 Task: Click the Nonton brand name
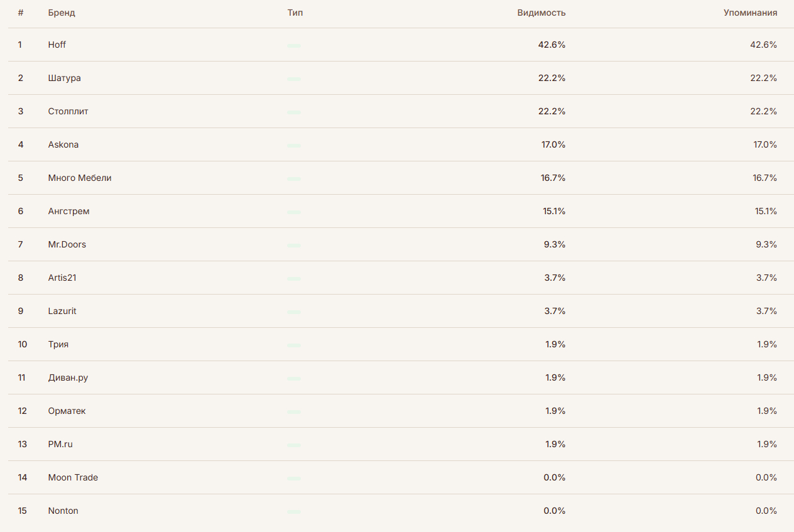click(x=63, y=511)
